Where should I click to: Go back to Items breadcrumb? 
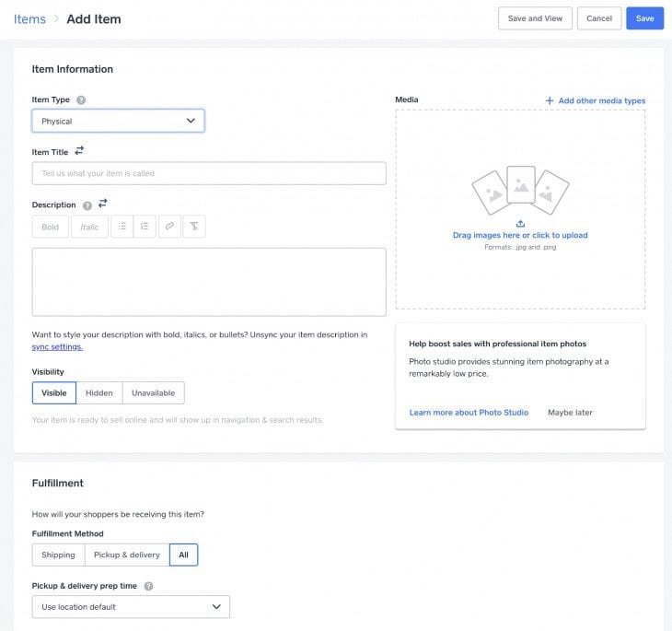coord(29,19)
